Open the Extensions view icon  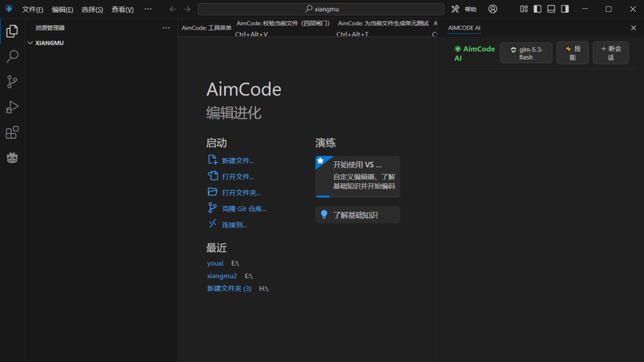click(x=12, y=132)
